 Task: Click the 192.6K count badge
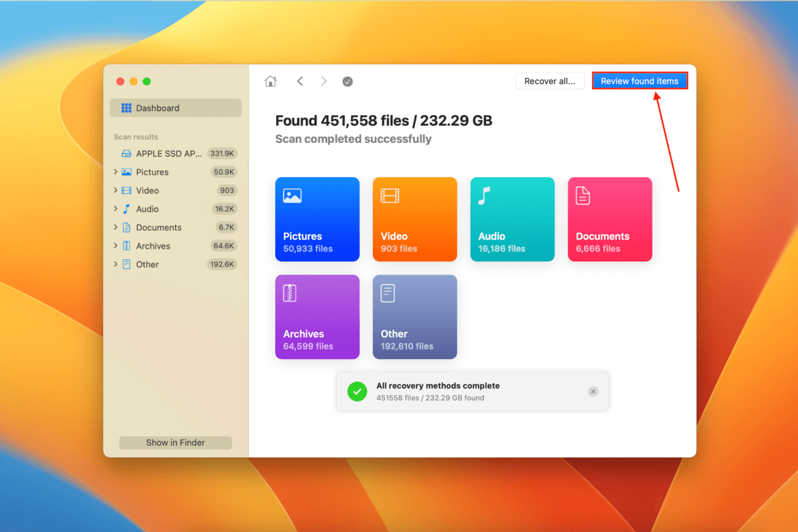click(222, 265)
